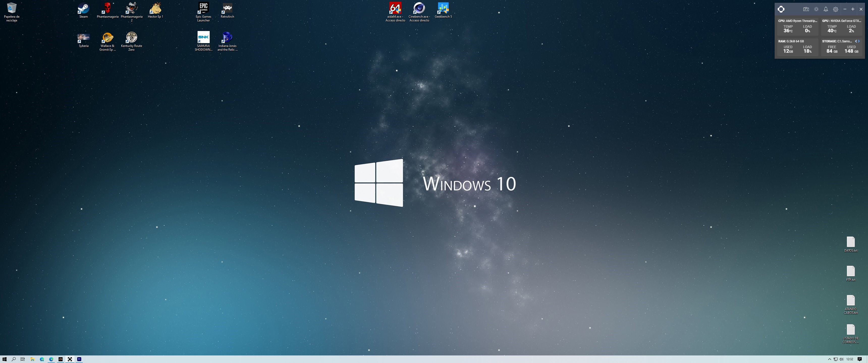
Task: Select the ATANDO CABOS.txt file
Action: coord(851,305)
